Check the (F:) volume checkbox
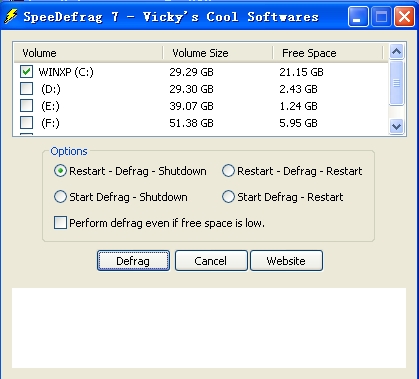Screen dimensions: 419x379 coord(26,123)
